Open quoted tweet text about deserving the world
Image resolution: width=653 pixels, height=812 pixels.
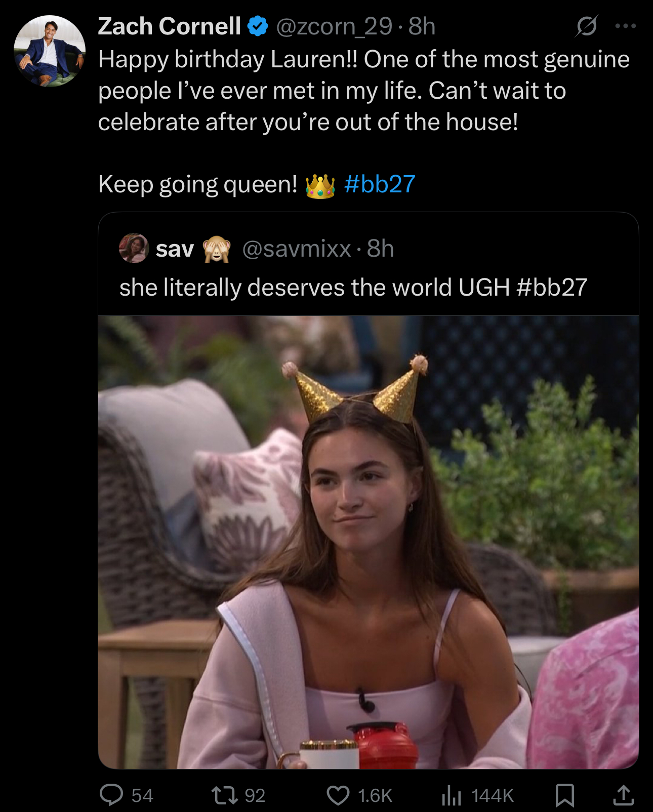pyautogui.click(x=353, y=287)
